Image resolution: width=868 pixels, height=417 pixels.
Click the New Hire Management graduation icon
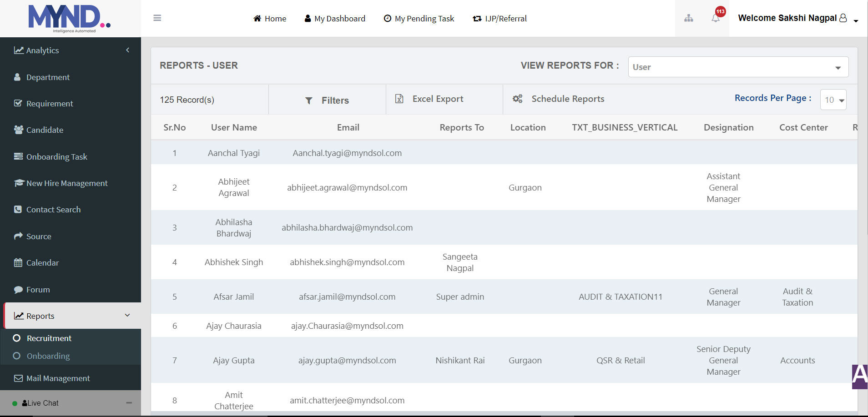[19, 183]
